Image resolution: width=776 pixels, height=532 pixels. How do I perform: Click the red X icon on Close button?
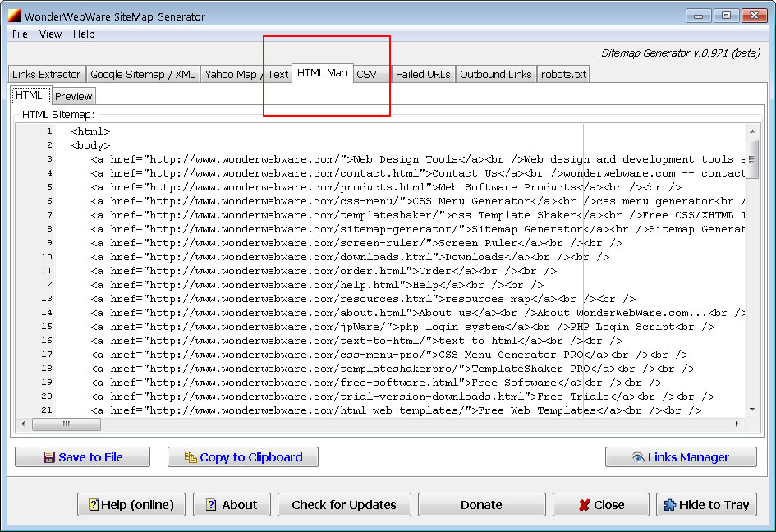(585, 505)
